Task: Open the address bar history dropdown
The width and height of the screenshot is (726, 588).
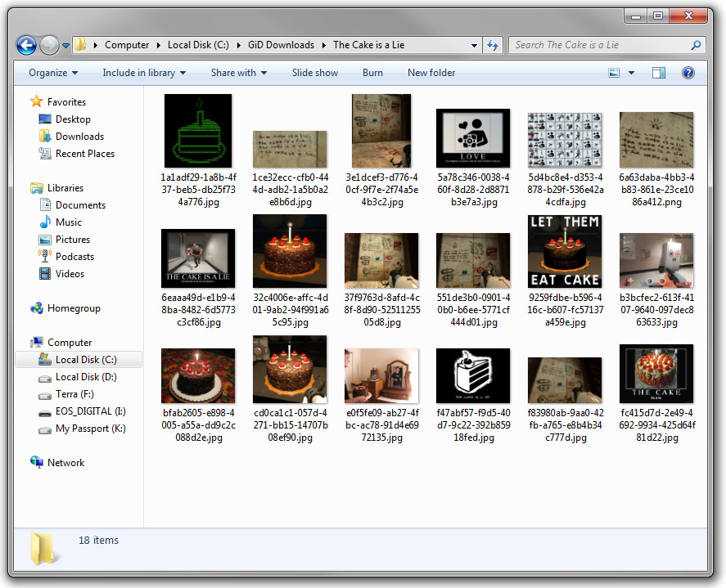Action: (474, 45)
